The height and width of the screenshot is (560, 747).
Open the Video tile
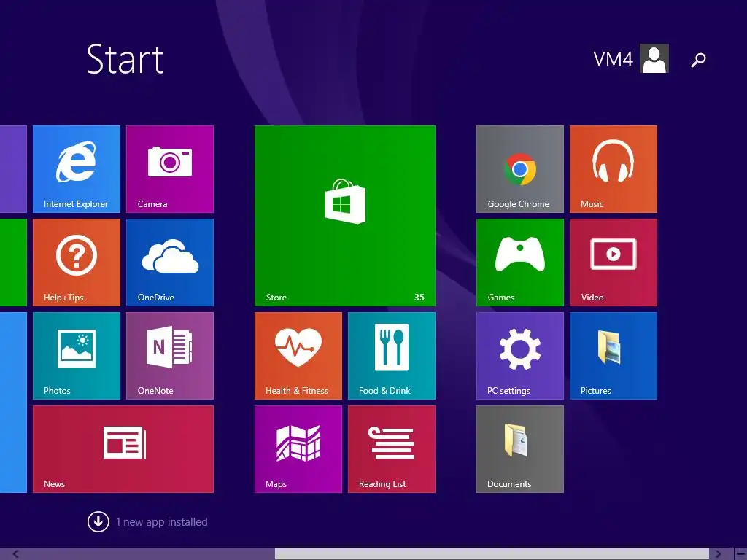tap(613, 262)
